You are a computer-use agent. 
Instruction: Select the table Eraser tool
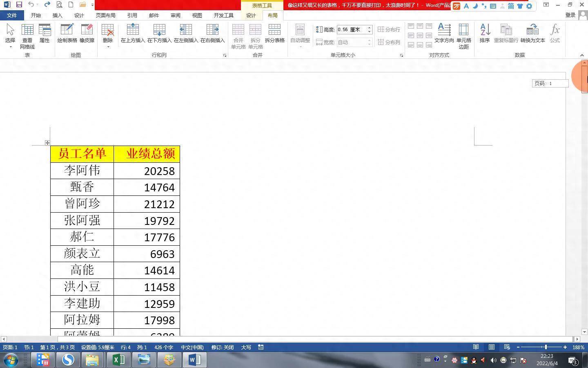87,33
